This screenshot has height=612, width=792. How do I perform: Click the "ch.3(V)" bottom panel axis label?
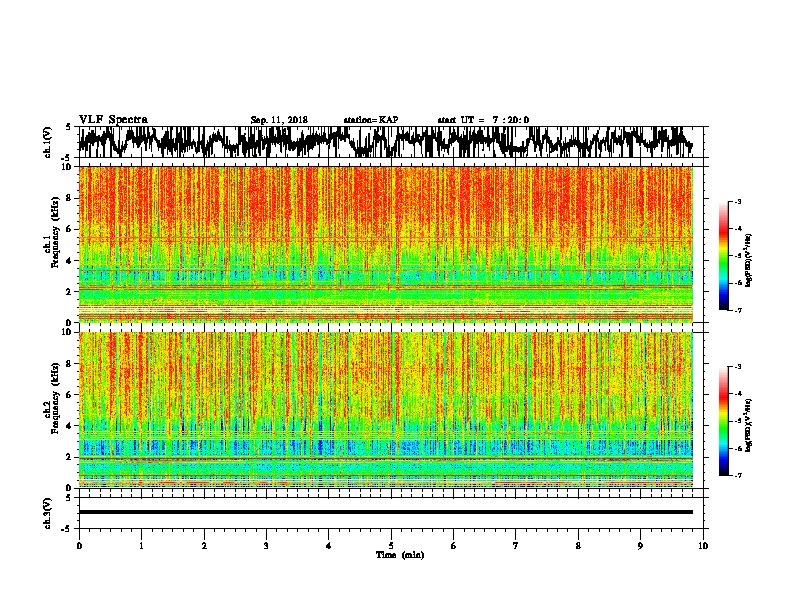click(x=48, y=513)
